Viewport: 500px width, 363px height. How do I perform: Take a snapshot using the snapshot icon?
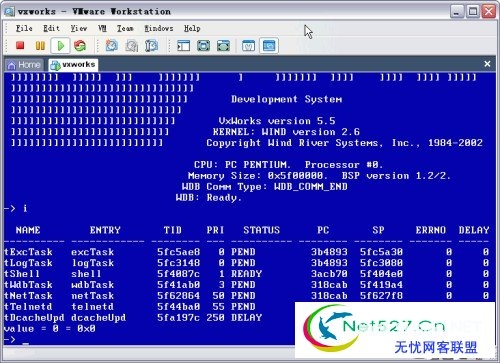(112, 46)
